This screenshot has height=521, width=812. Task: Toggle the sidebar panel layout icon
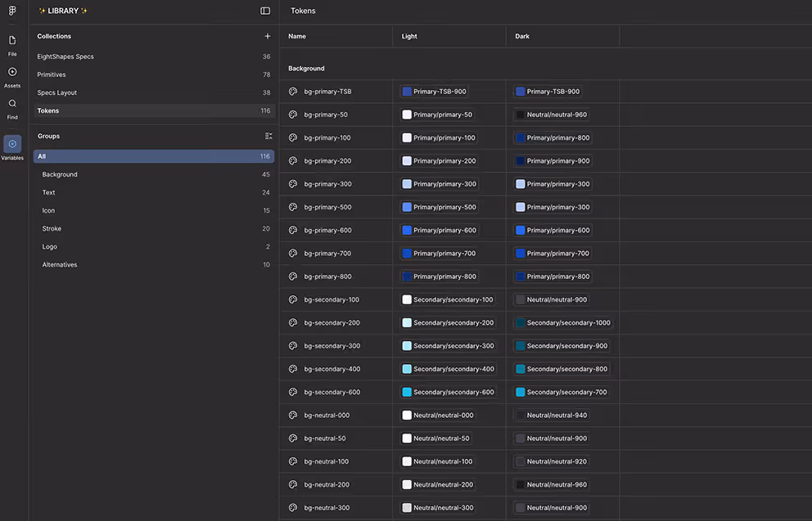coord(265,11)
